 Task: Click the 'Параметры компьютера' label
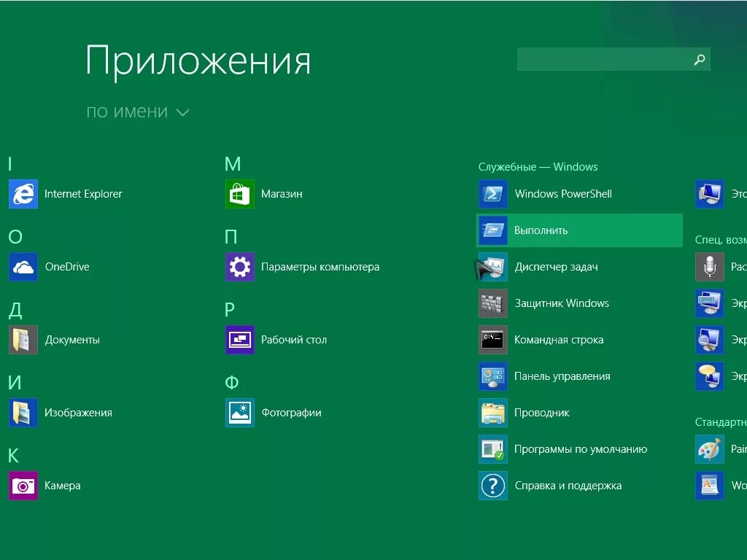pyautogui.click(x=320, y=267)
